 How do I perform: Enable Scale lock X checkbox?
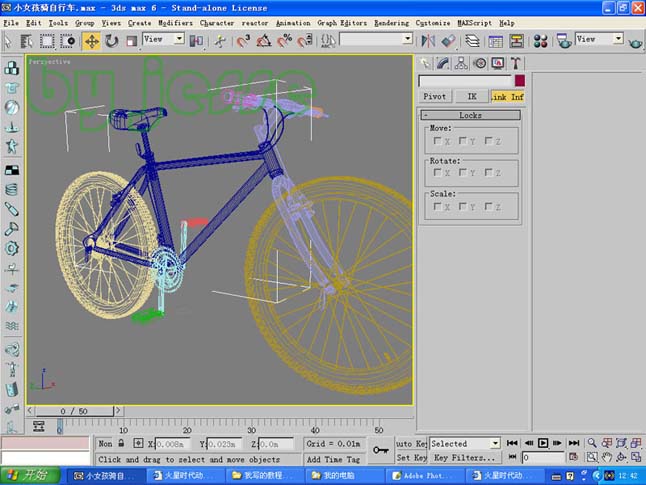(x=437, y=206)
